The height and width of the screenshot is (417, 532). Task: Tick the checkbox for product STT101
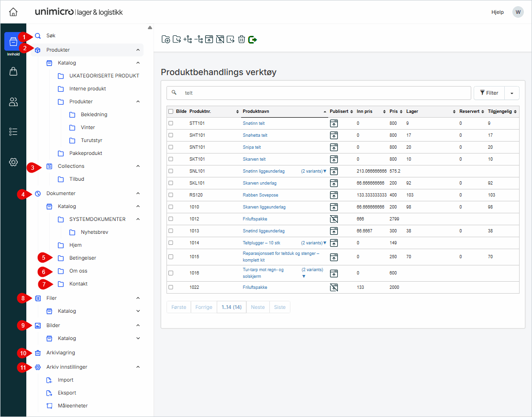point(171,123)
